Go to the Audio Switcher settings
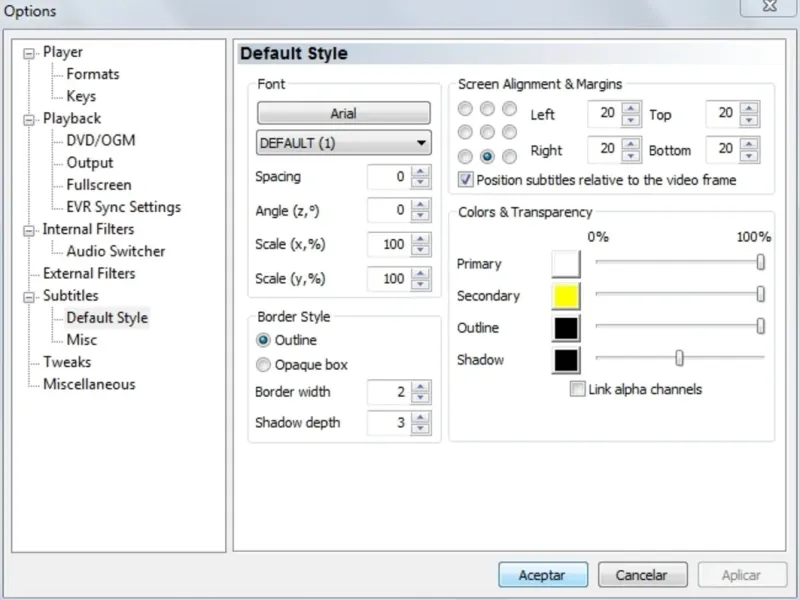Screen dimensions: 800x600 (115, 251)
